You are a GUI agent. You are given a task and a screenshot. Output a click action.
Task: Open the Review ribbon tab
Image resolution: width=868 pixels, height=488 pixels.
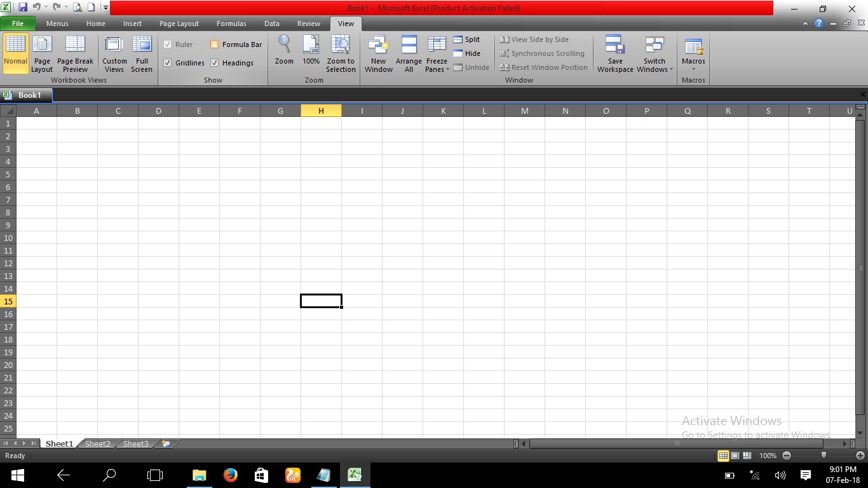pyautogui.click(x=309, y=24)
